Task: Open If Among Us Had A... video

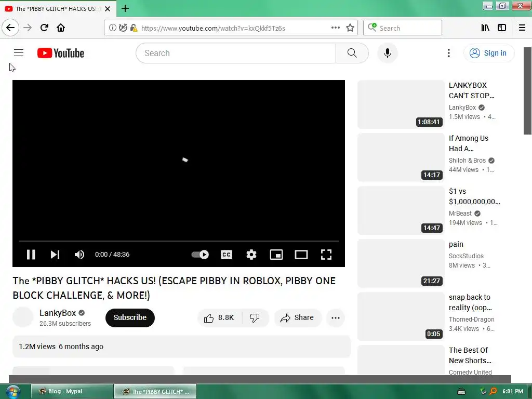Action: (x=468, y=143)
